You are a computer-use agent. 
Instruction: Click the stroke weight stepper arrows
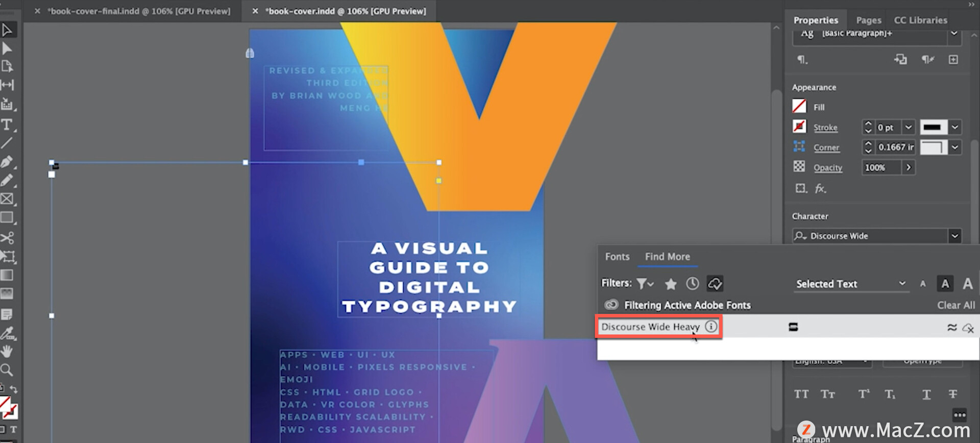[868, 127]
